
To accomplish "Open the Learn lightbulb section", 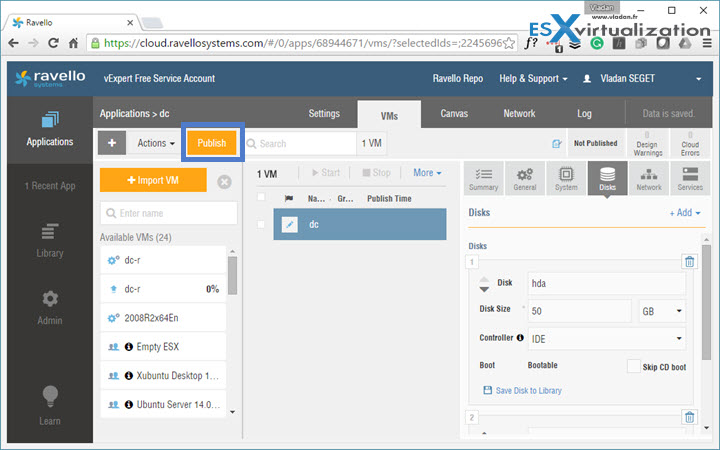I will click(50, 406).
